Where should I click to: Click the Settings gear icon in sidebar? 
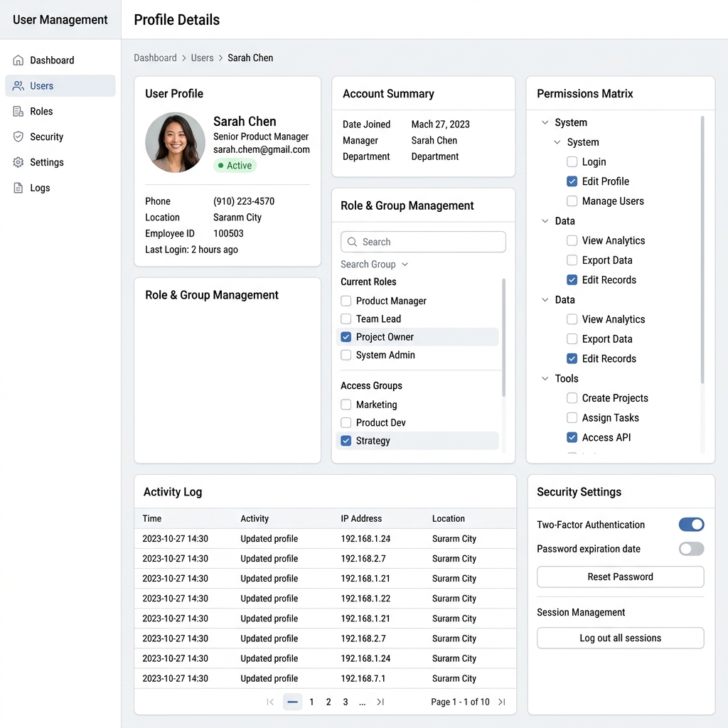[x=18, y=162]
